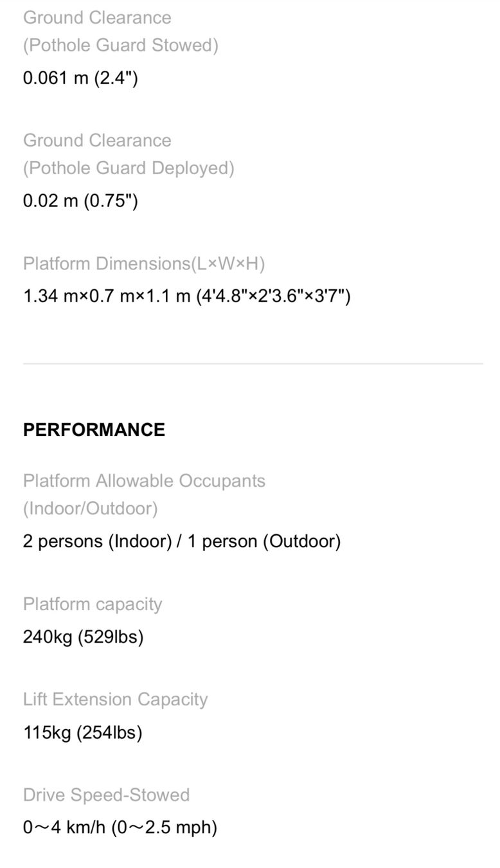This screenshot has height=868, width=500.
Task: Click the "(Indoor/Outdoor)" subtitle text
Action: pos(90,509)
